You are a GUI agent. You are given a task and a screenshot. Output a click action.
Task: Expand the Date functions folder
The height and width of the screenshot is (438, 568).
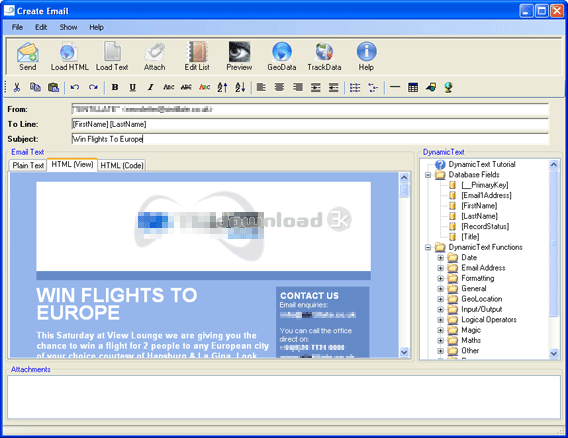click(440, 258)
